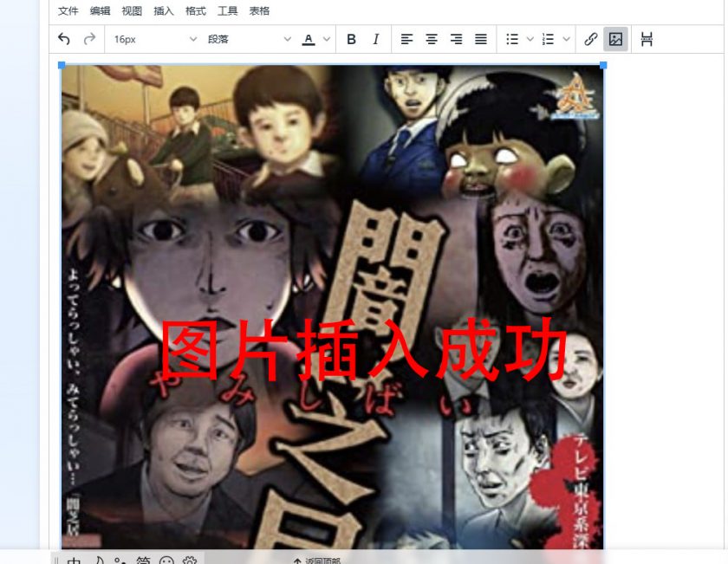The width and height of the screenshot is (728, 564).
Task: Switch input method language via 中 icon
Action: pyautogui.click(x=74, y=561)
